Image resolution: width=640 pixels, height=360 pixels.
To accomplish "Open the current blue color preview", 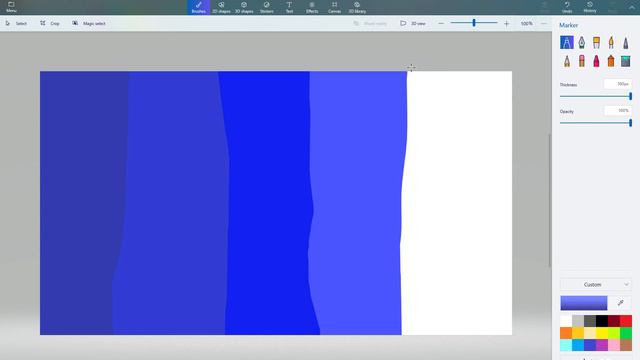I will (584, 303).
